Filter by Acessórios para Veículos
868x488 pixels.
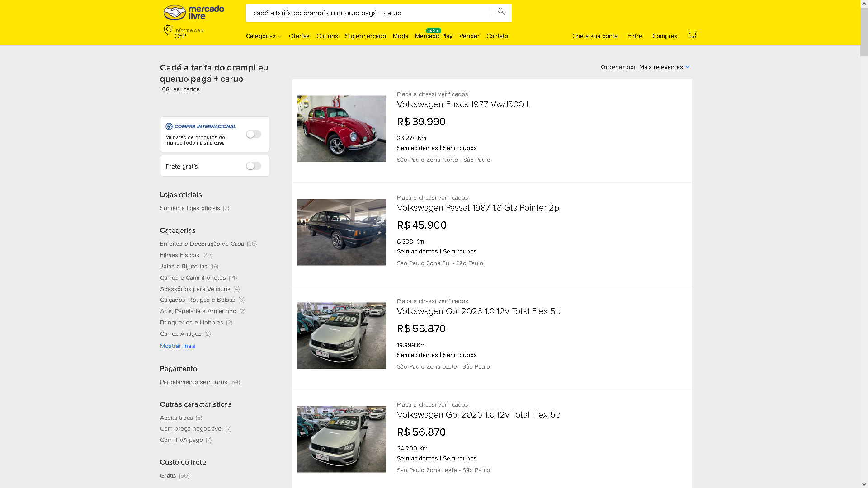click(x=200, y=289)
